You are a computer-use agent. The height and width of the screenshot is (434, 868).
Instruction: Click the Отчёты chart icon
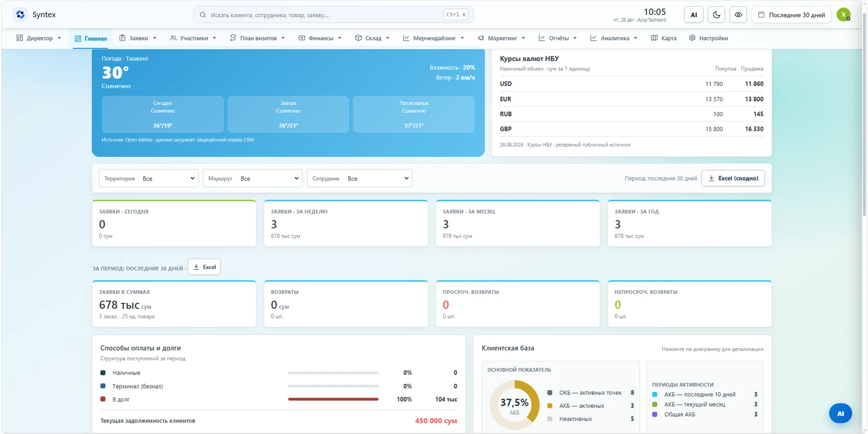click(542, 38)
